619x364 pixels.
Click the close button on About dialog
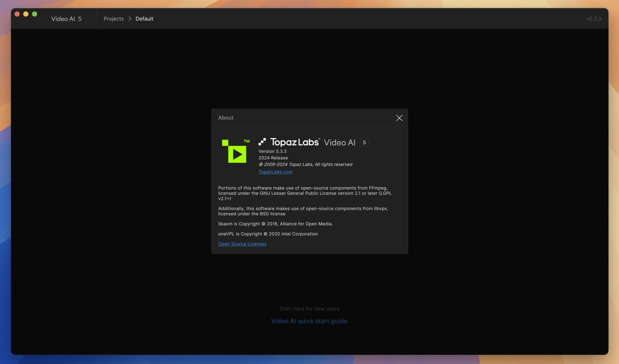click(399, 118)
